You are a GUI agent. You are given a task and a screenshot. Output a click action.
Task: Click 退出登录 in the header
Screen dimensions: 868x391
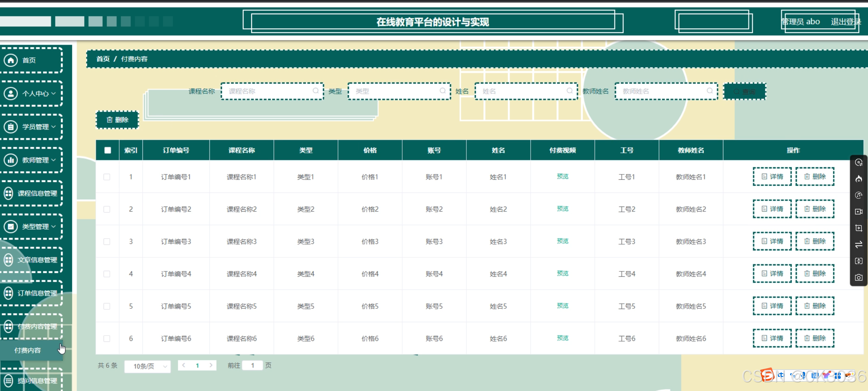[x=845, y=22]
